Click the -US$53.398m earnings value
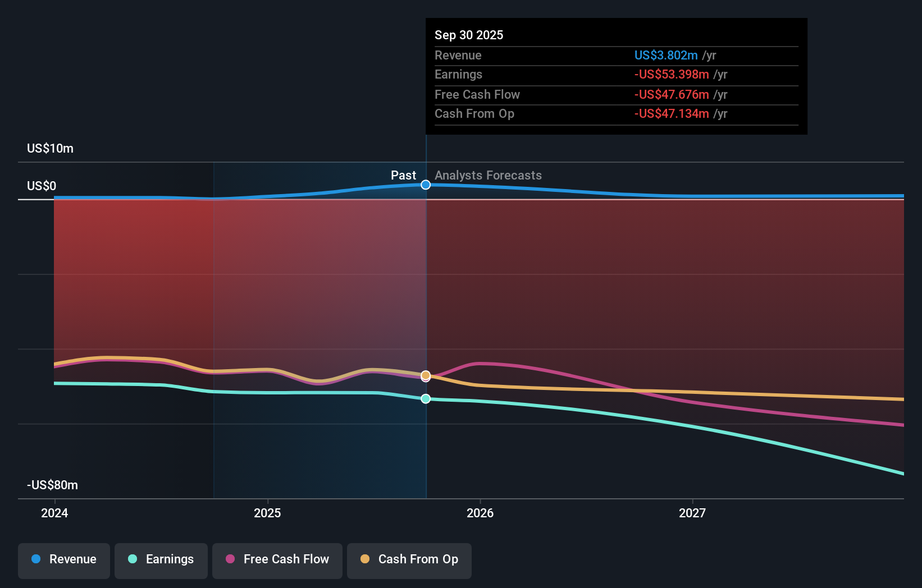922x588 pixels. (672, 74)
